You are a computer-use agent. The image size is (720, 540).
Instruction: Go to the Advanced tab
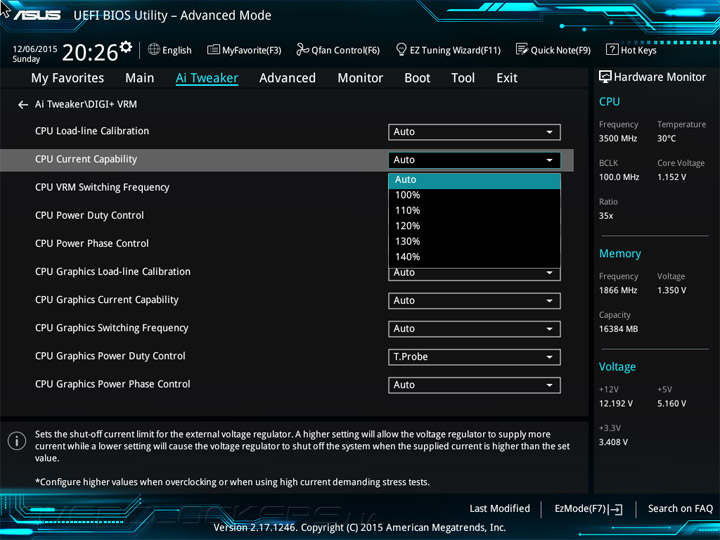287,78
